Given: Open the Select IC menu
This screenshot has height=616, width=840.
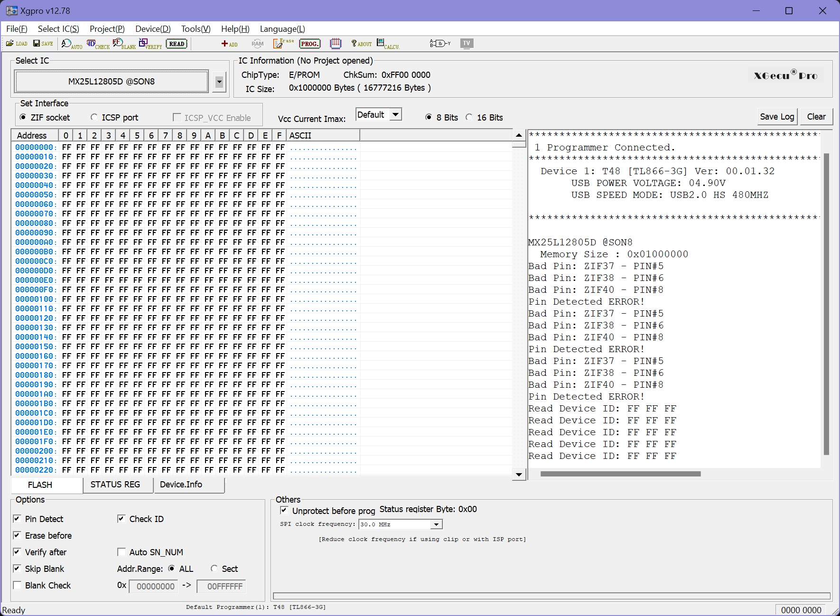Looking at the screenshot, I should coord(58,29).
